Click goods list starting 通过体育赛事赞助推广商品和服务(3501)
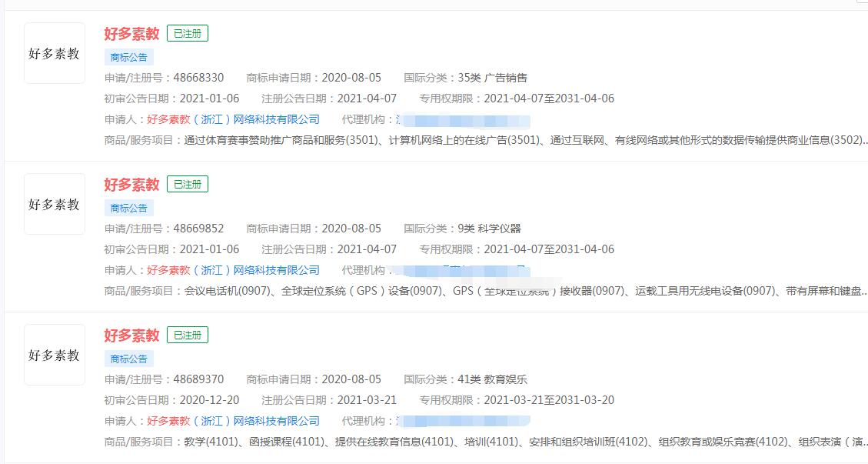The width and height of the screenshot is (868, 464). tap(525, 140)
